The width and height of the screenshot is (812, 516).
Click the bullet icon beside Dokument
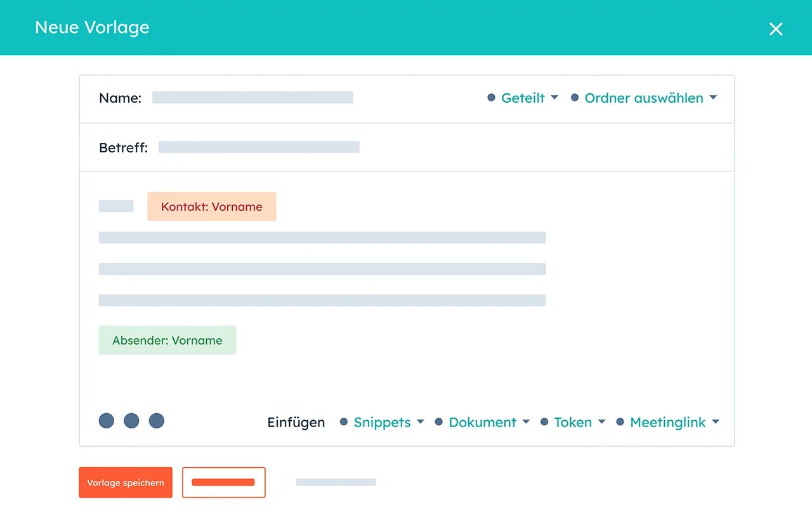(x=439, y=421)
